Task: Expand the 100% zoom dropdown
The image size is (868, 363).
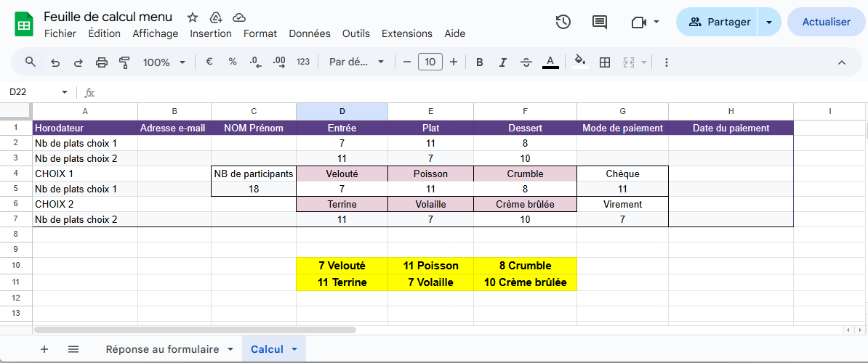Action: pos(164,62)
